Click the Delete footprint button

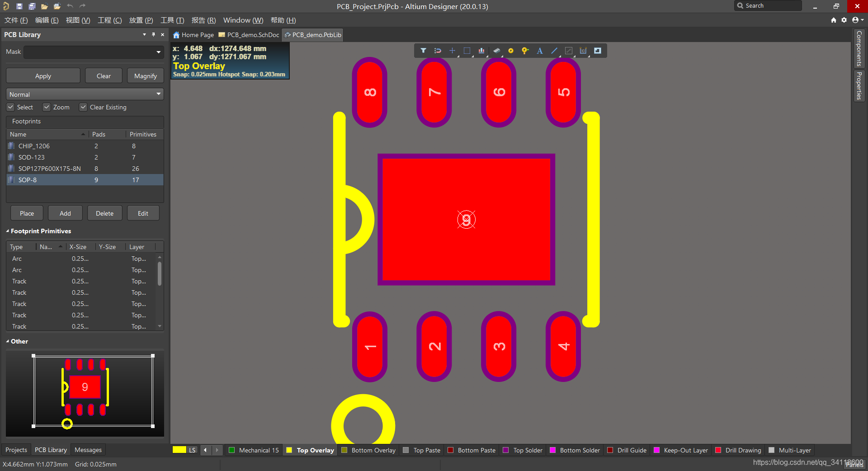[104, 213]
